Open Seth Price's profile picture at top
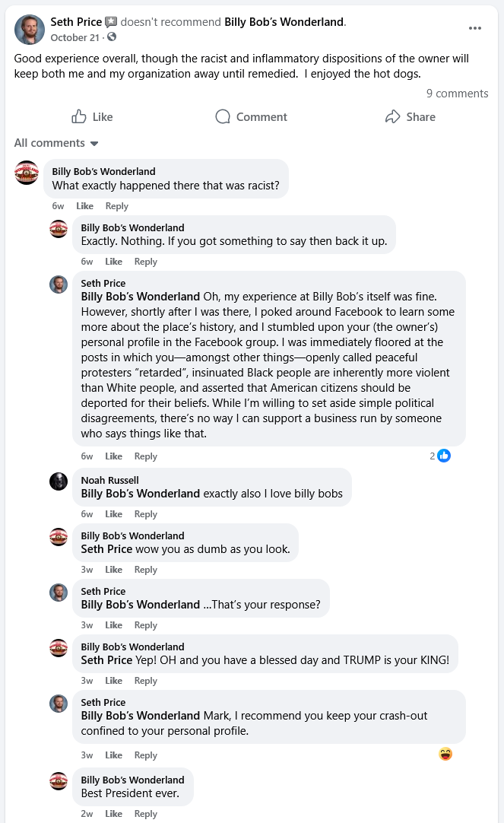 30,29
